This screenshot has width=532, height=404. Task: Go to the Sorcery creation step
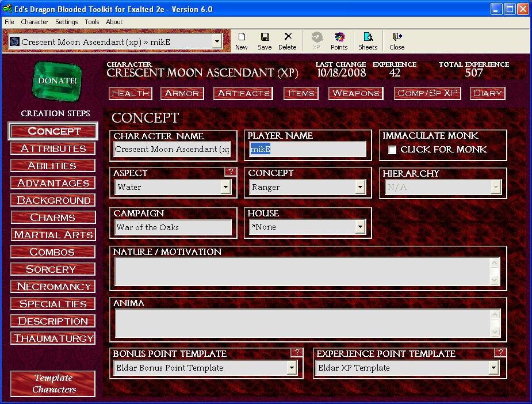point(53,269)
